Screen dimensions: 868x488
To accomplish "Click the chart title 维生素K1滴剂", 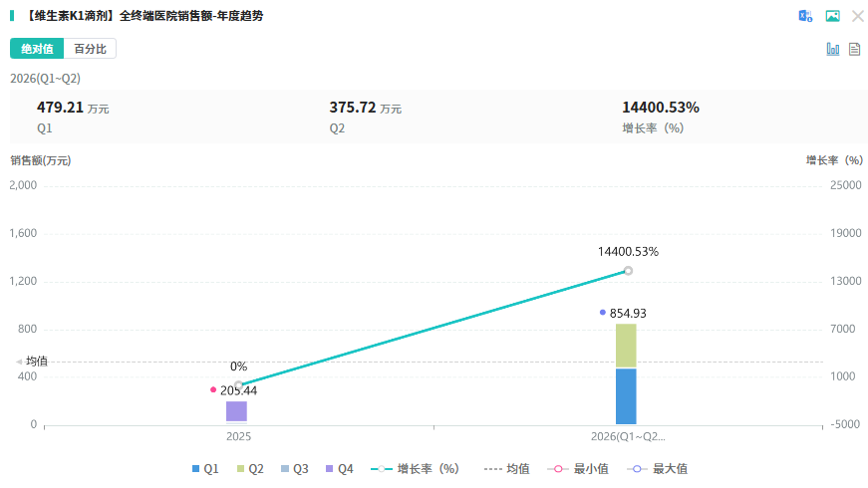I will pos(145,16).
